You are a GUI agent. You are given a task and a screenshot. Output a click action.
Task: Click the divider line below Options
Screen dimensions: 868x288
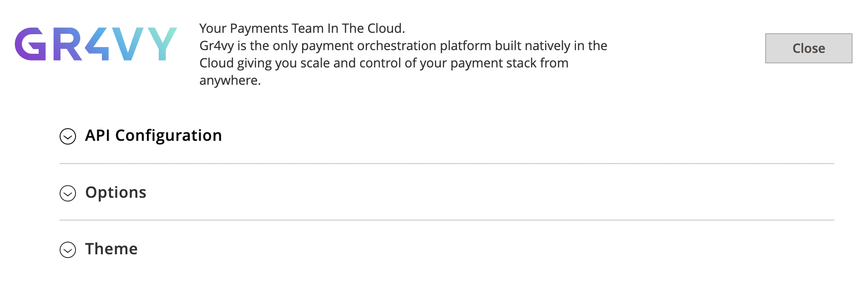[x=447, y=220]
